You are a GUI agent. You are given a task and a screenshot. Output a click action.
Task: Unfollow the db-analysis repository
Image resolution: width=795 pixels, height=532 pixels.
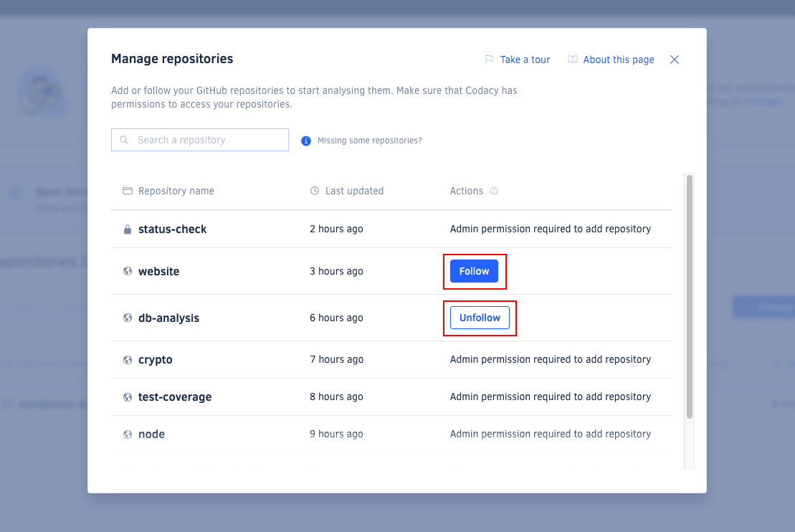480,318
